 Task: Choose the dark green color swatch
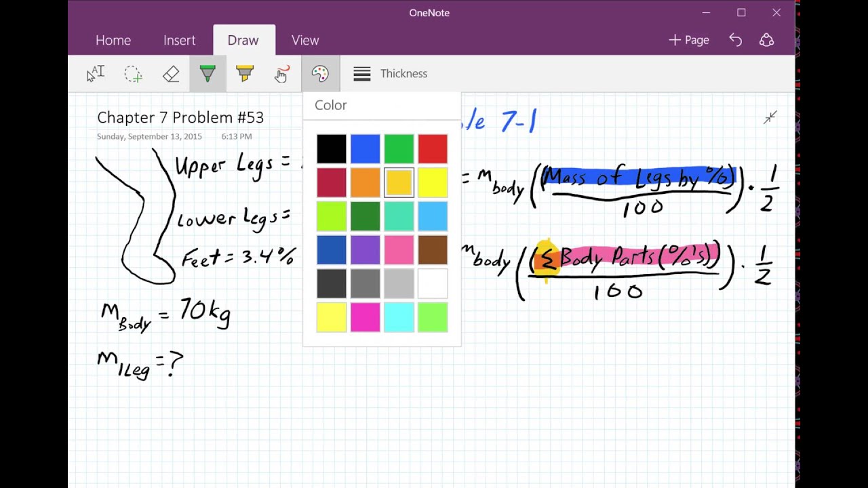(366, 216)
